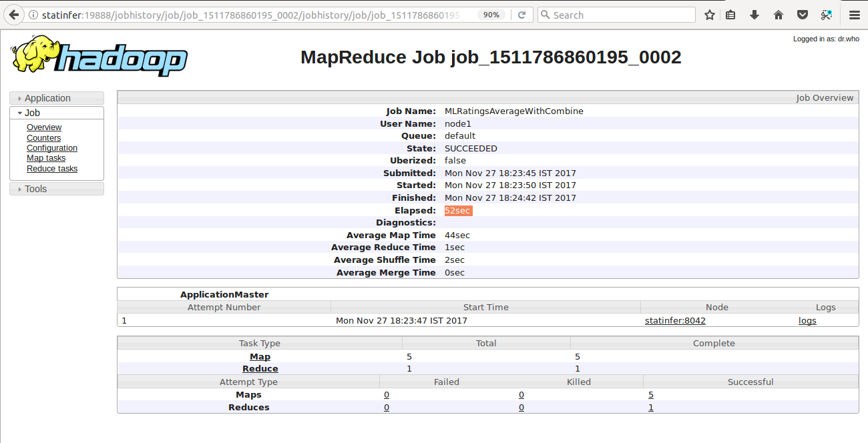Viewport: 868px width, 443px height.
Task: Click the Attempt Number column header
Action: tap(224, 308)
